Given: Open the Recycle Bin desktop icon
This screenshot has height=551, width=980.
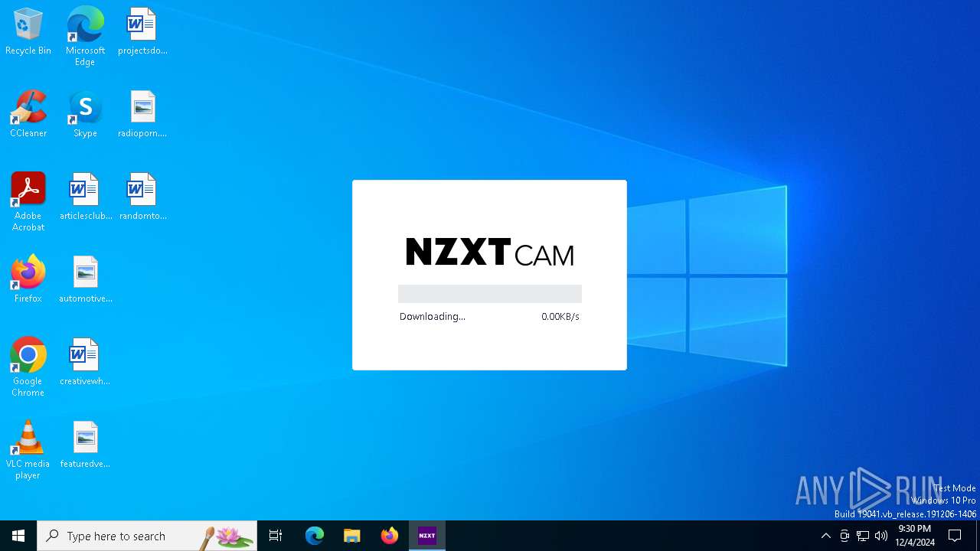Looking at the screenshot, I should 28,32.
